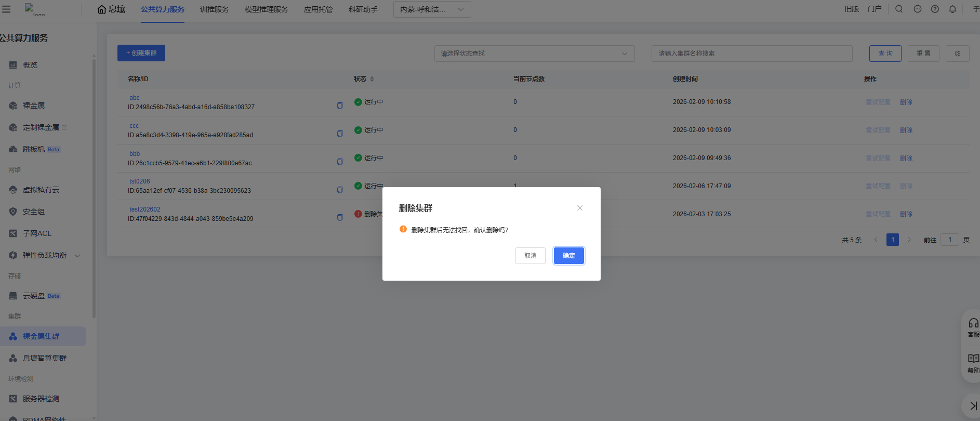Open table column settings gear icon
Screen dimensions: 980x421
pos(957,54)
